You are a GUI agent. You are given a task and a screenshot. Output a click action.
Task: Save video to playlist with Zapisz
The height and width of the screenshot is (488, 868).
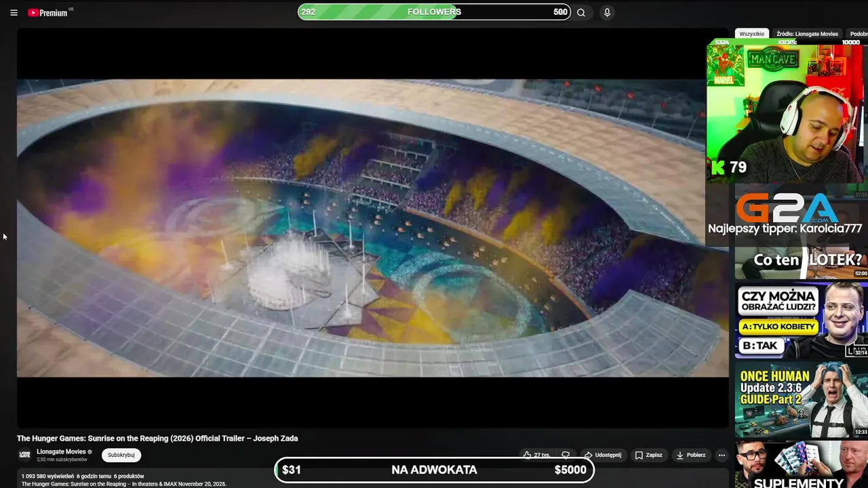click(x=649, y=455)
